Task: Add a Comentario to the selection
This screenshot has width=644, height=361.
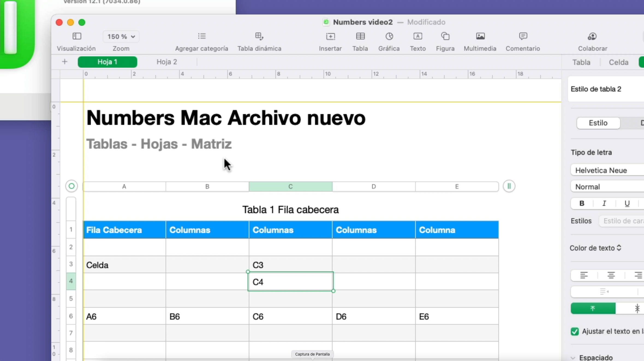Action: pyautogui.click(x=523, y=41)
